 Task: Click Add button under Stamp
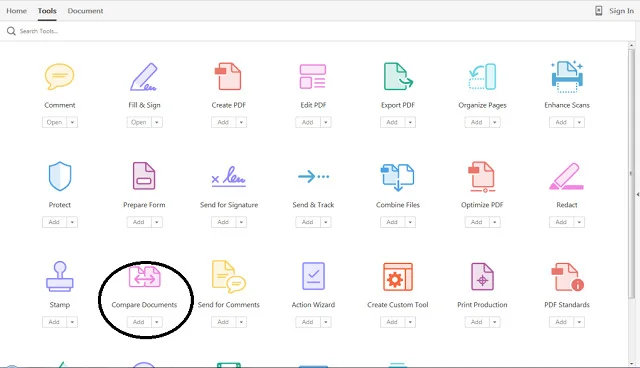tap(54, 322)
